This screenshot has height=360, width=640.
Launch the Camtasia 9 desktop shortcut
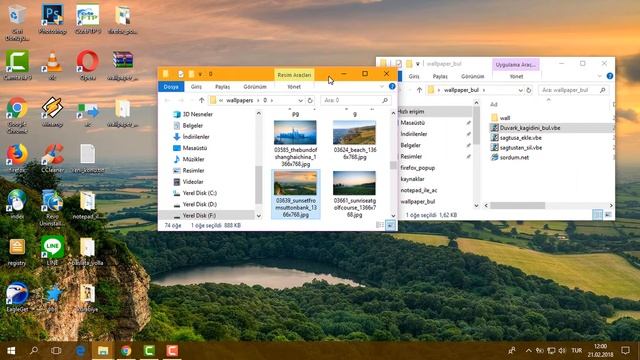[x=17, y=65]
